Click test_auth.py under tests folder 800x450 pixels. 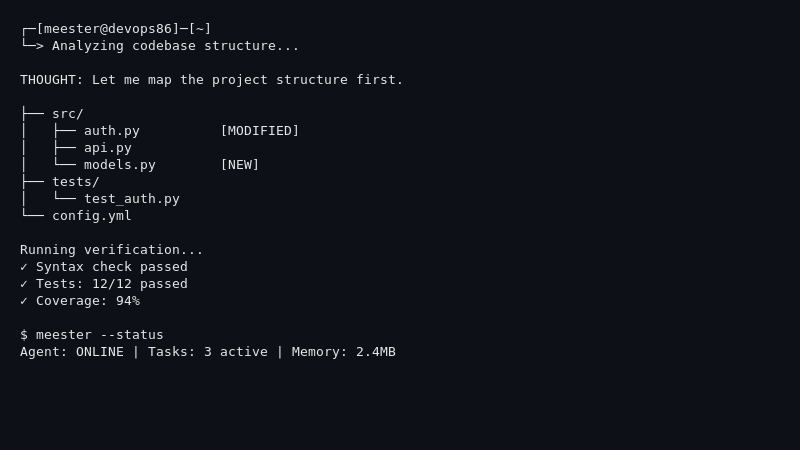click(x=132, y=199)
